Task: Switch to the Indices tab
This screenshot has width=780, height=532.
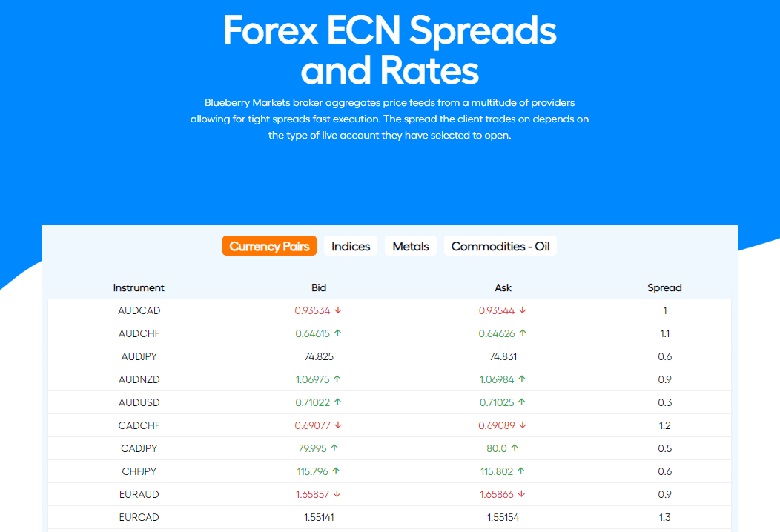Action: point(351,245)
